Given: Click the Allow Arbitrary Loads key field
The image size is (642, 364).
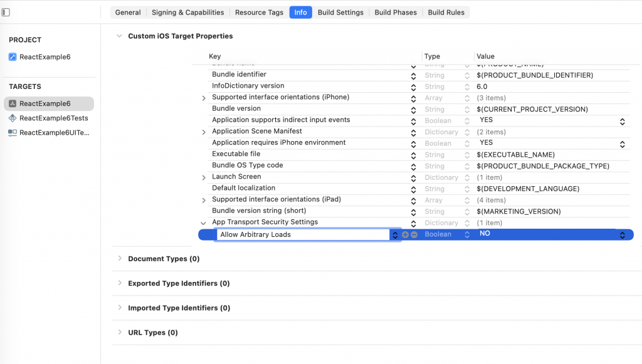Looking at the screenshot, I should click(302, 235).
